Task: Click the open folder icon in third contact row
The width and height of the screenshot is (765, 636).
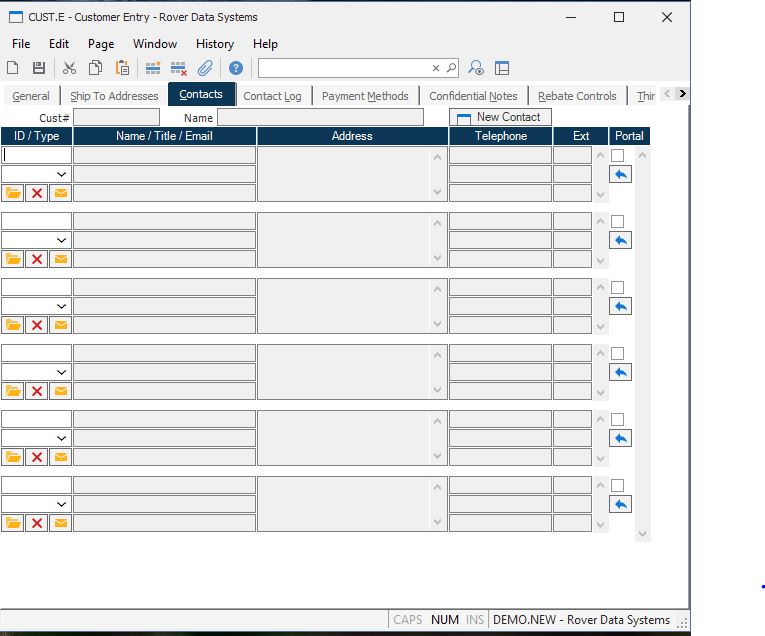Action: pyautogui.click(x=13, y=325)
